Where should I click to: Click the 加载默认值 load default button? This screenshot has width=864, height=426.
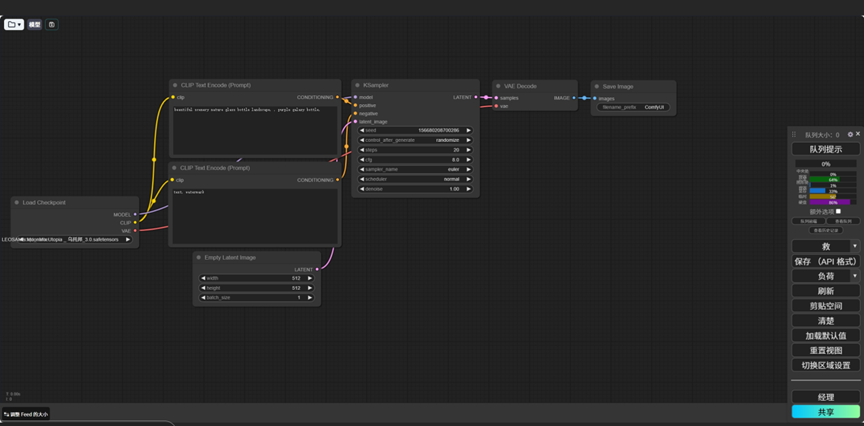click(825, 336)
